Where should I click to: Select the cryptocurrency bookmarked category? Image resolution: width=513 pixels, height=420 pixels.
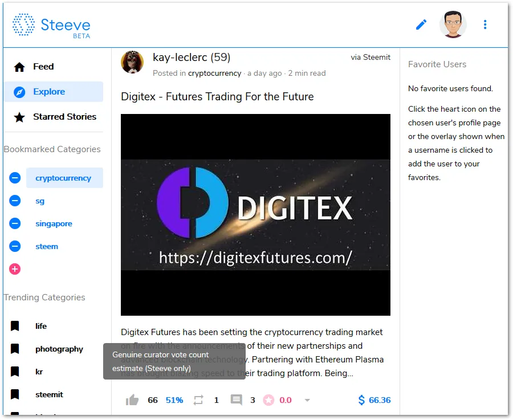click(x=64, y=178)
